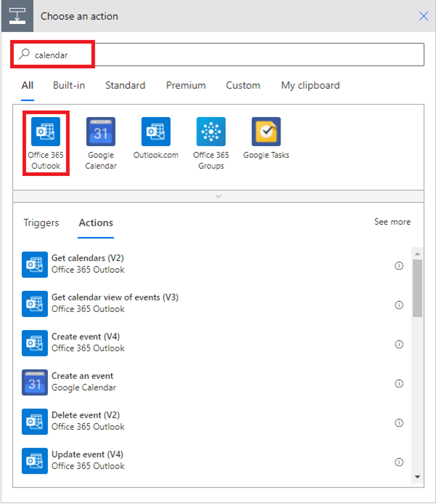The width and height of the screenshot is (436, 504).
Task: Switch to the All tab
Action: [28, 86]
